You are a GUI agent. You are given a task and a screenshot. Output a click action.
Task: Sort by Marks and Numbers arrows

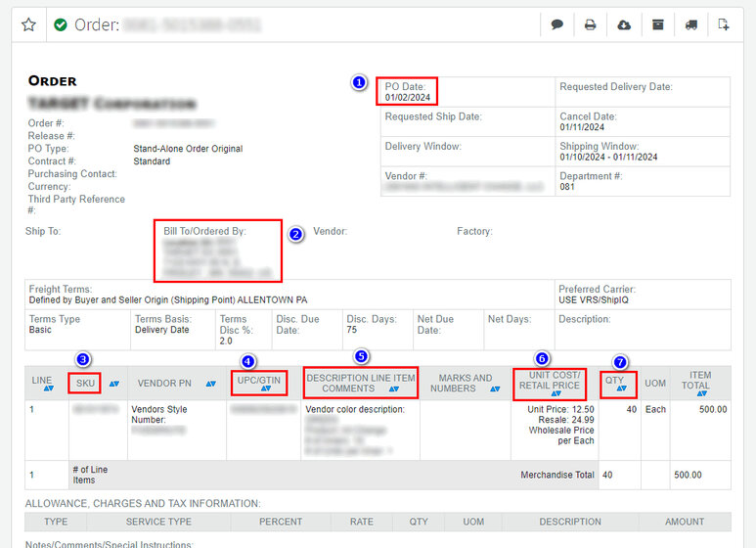point(495,388)
